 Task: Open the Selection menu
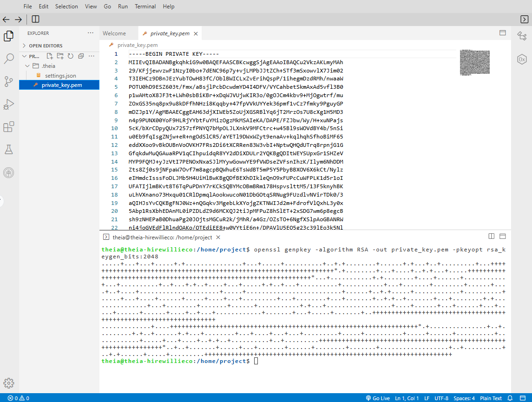(x=66, y=7)
